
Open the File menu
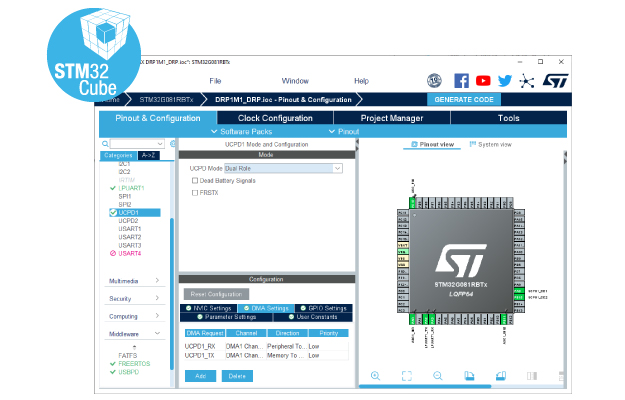point(215,81)
